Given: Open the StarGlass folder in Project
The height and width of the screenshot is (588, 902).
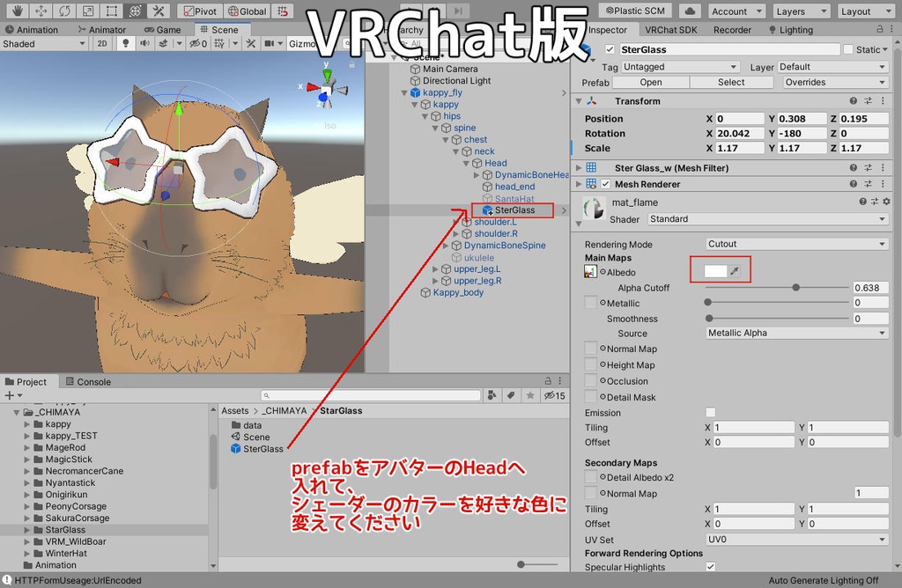Looking at the screenshot, I should [65, 530].
